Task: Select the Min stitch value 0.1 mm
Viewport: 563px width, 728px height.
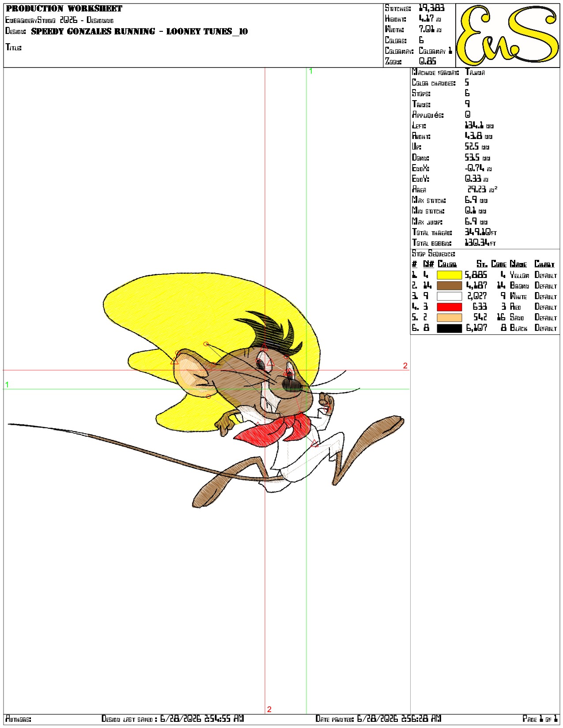Action: [x=476, y=211]
